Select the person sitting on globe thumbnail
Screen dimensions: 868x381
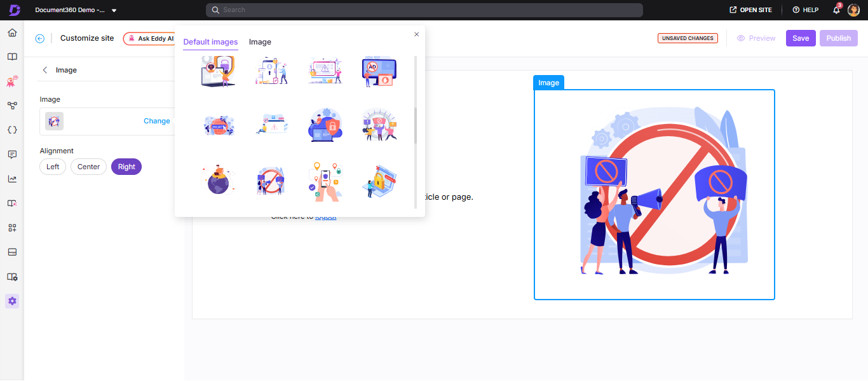point(218,180)
